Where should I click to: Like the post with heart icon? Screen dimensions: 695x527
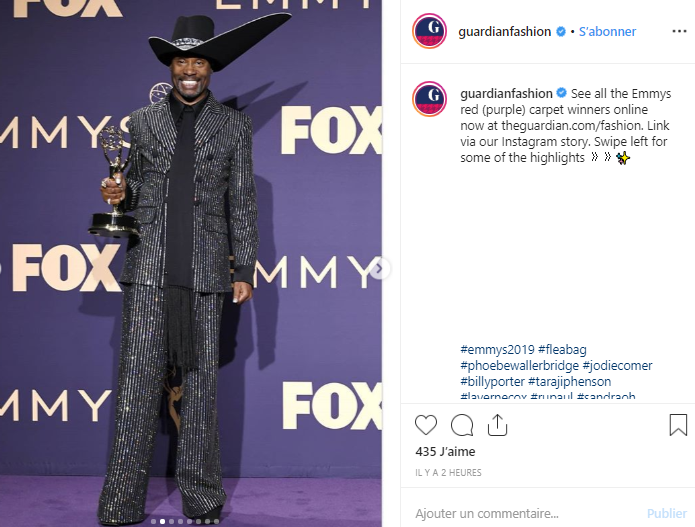pyautogui.click(x=426, y=425)
